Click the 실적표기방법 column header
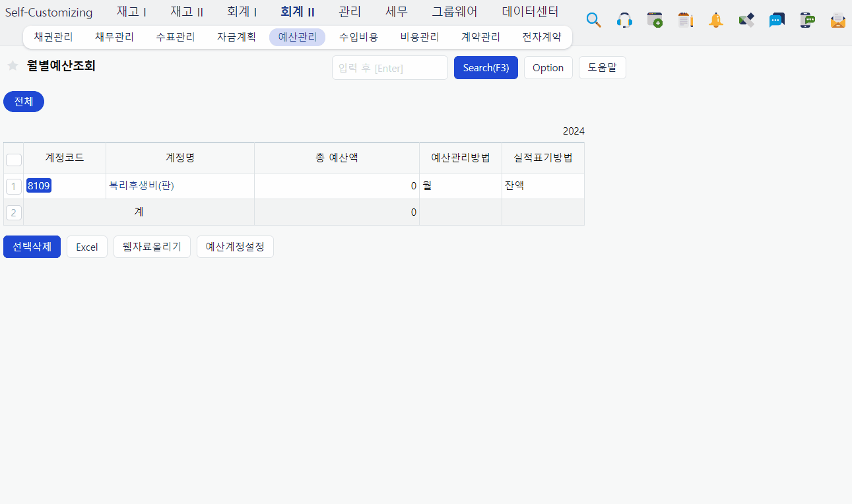Screen dimensions: 852x504 [543, 158]
